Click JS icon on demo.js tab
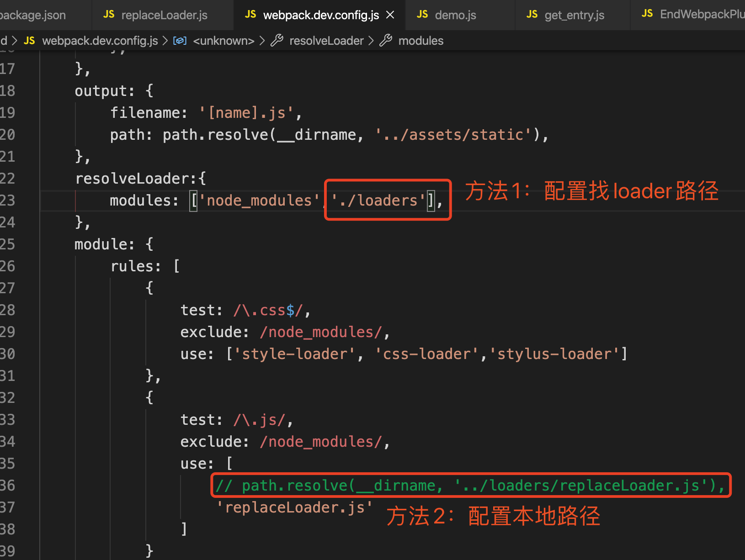 tap(422, 15)
